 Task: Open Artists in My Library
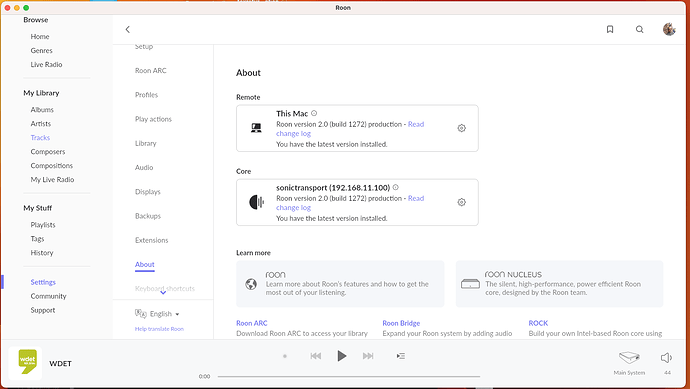click(40, 124)
